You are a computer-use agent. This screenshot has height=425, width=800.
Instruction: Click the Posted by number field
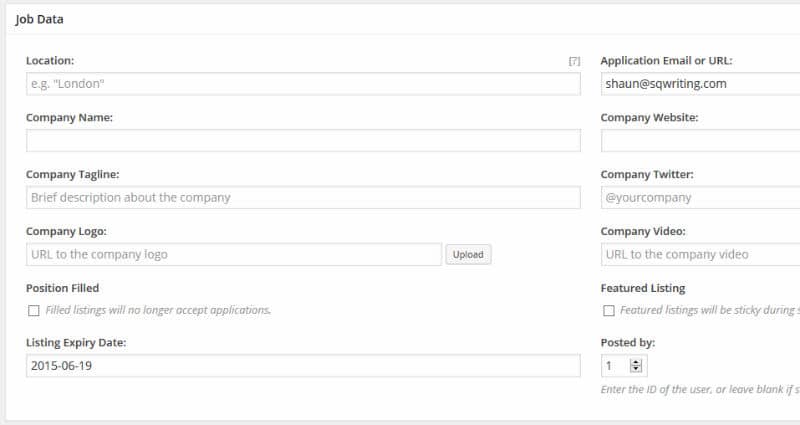624,366
